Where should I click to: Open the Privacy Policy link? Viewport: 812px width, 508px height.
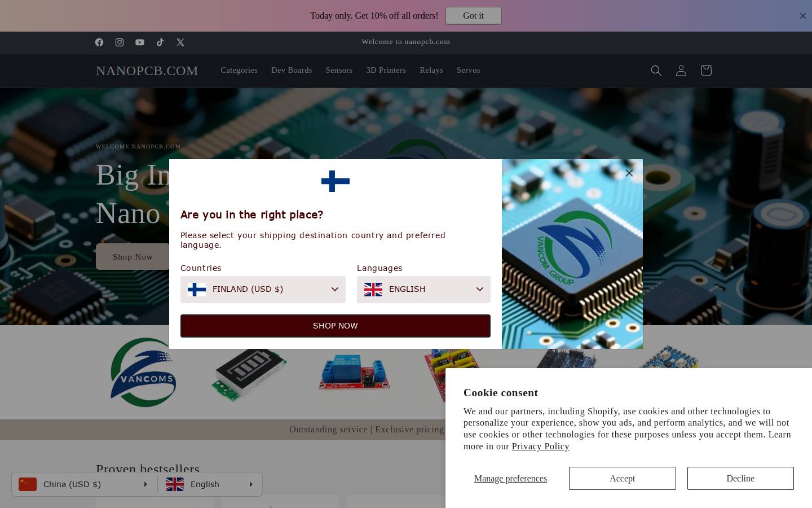541,446
